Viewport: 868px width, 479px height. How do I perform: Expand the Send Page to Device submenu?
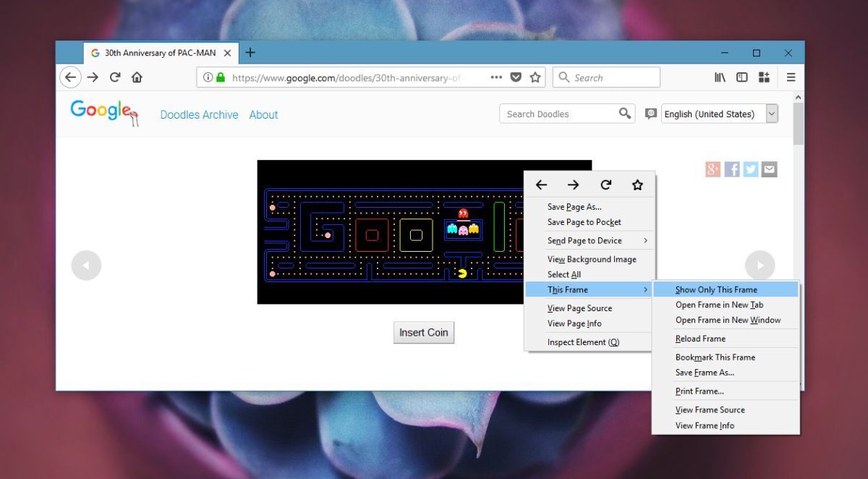click(596, 241)
